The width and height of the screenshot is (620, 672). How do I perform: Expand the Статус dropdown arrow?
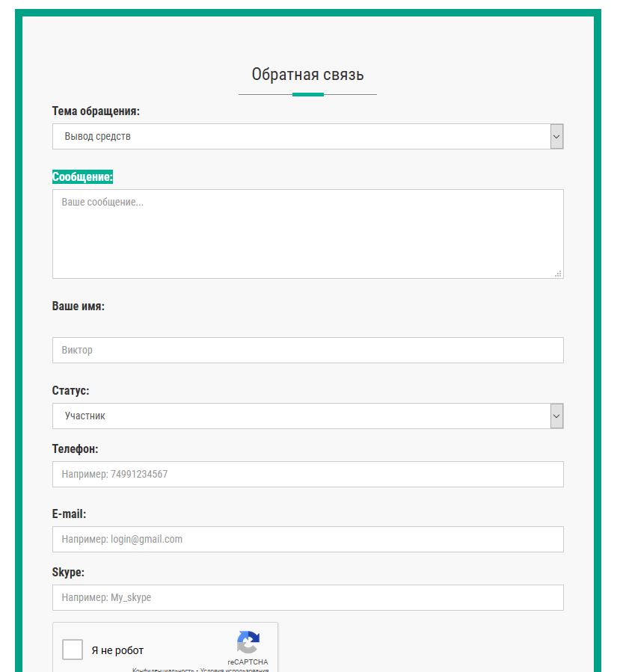(556, 416)
